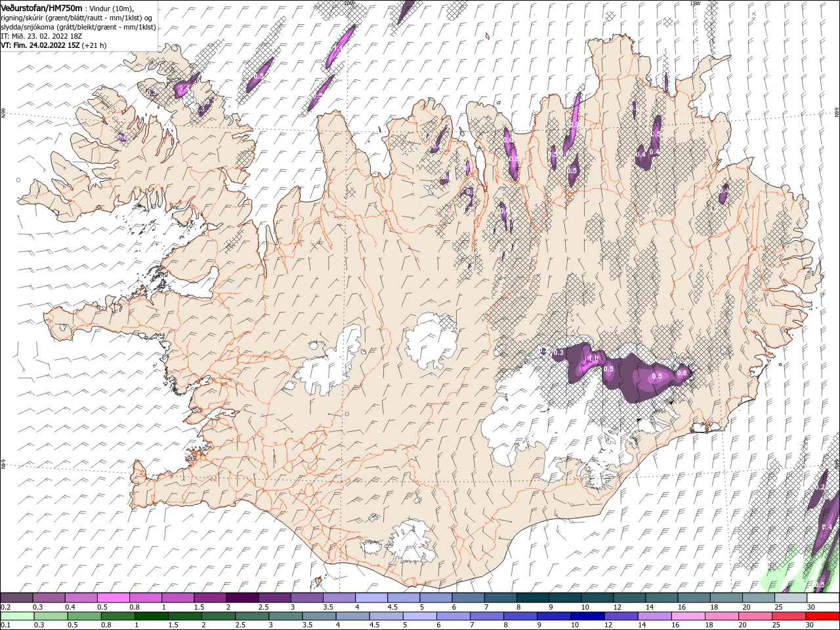The height and width of the screenshot is (630, 840).
Task: Click the deep blue 10 rain legend swatch
Action: [587, 616]
